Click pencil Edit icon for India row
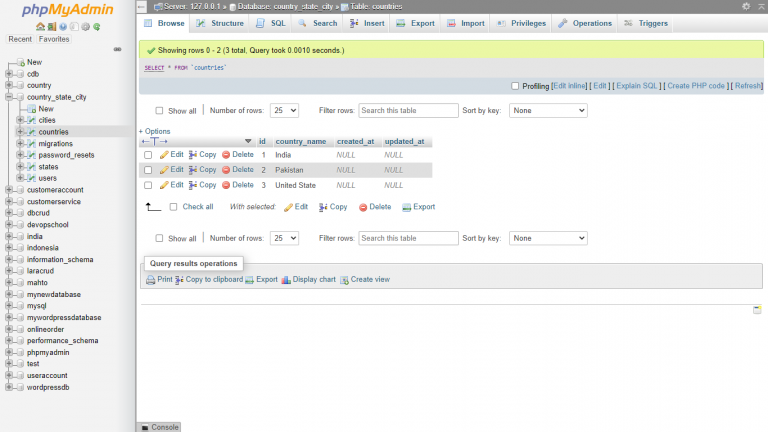 point(164,155)
